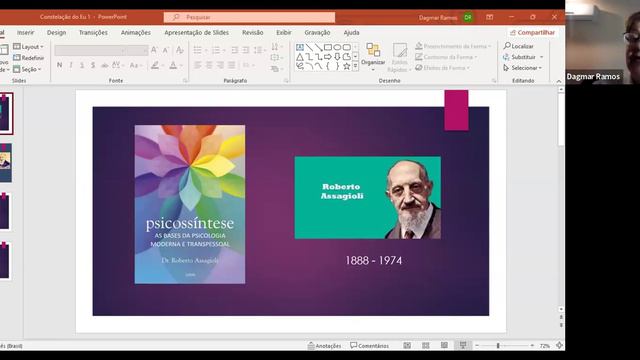Open the Organizar dropdown
640x360 pixels.
[x=373, y=57]
